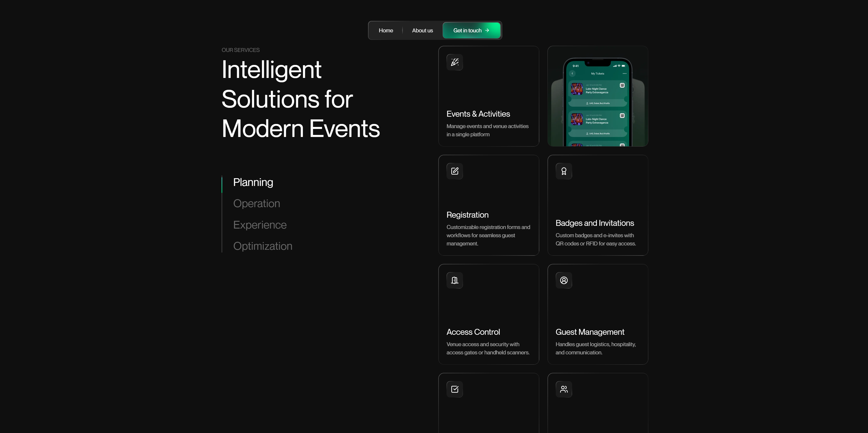This screenshot has height=433, width=868.
Task: Switch to the Operation tab
Action: [x=256, y=204]
